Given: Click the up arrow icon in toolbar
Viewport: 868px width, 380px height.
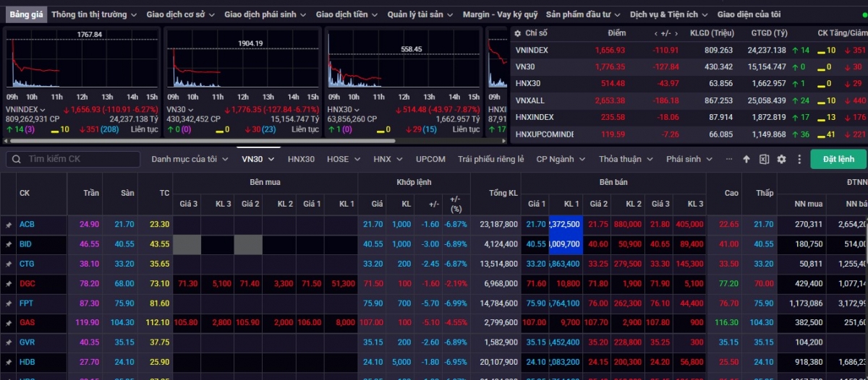Looking at the screenshot, I should [746, 159].
